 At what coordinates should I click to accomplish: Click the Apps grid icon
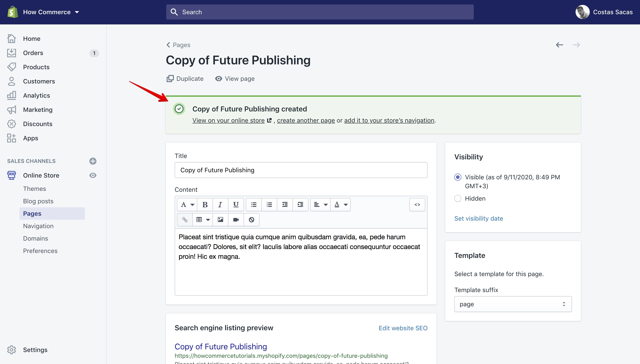[x=12, y=138]
